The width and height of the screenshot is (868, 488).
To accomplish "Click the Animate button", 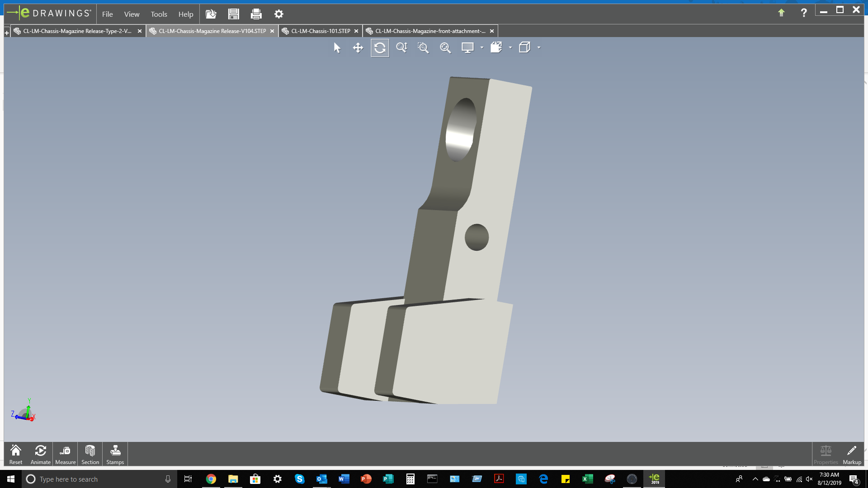I will coord(40,454).
